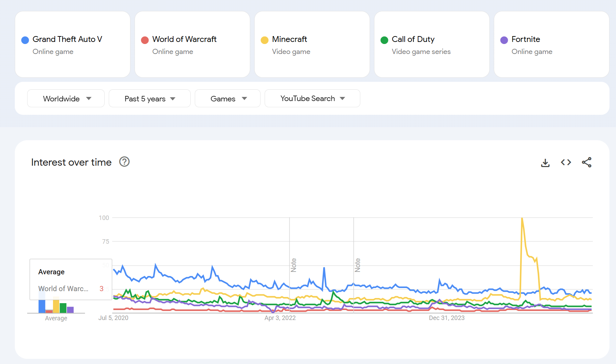Image resolution: width=616 pixels, height=364 pixels.
Task: Edit the Fortnite search term card
Action: click(x=552, y=44)
